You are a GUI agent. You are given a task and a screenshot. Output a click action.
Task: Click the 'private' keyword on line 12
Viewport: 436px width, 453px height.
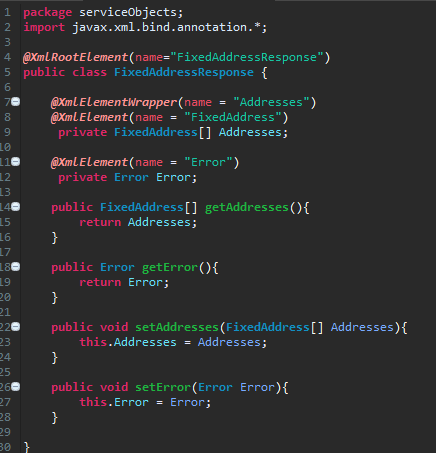coord(83,177)
